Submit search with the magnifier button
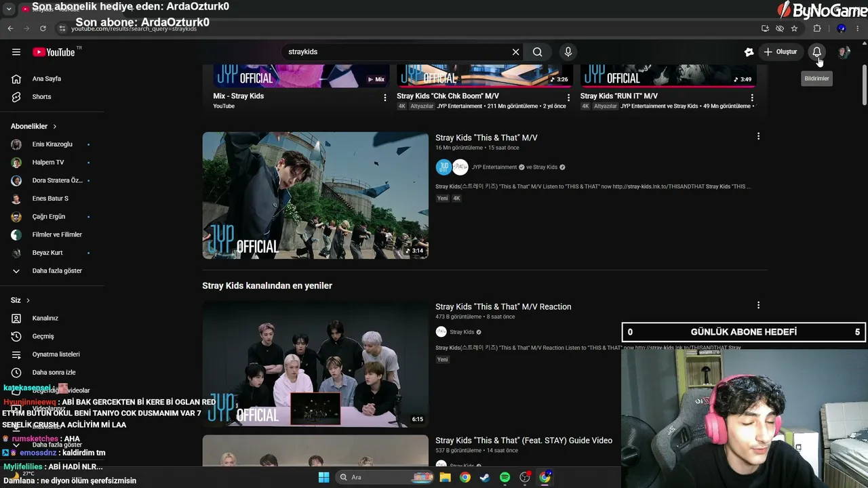 pyautogui.click(x=538, y=52)
